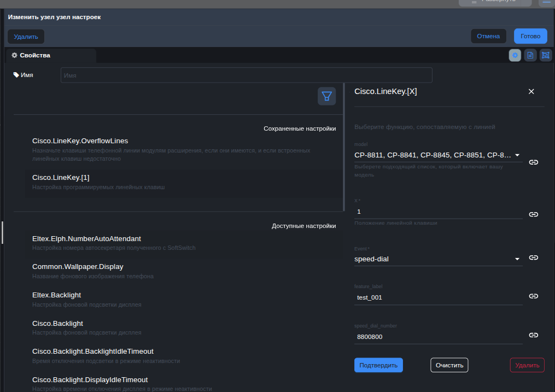The image size is (555, 392).
Task: Switch to the Свойства tab
Action: point(51,56)
